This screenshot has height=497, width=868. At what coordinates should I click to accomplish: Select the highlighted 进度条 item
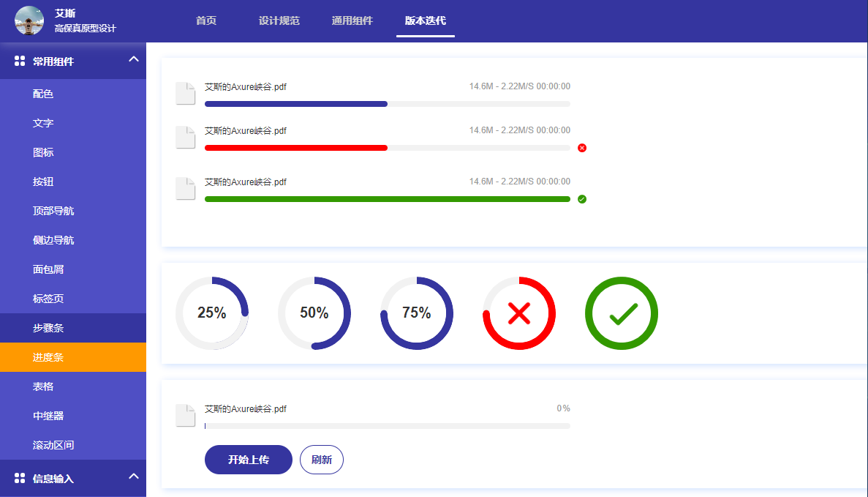[x=73, y=357]
